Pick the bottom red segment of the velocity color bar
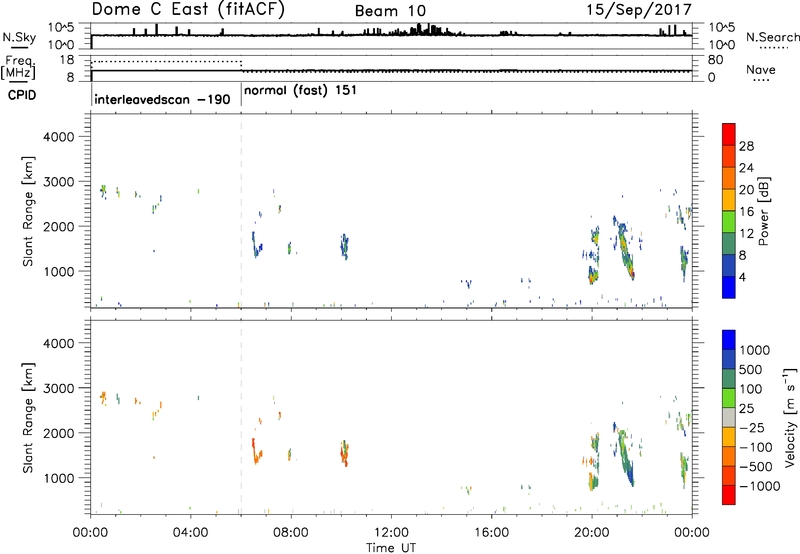 click(x=729, y=495)
